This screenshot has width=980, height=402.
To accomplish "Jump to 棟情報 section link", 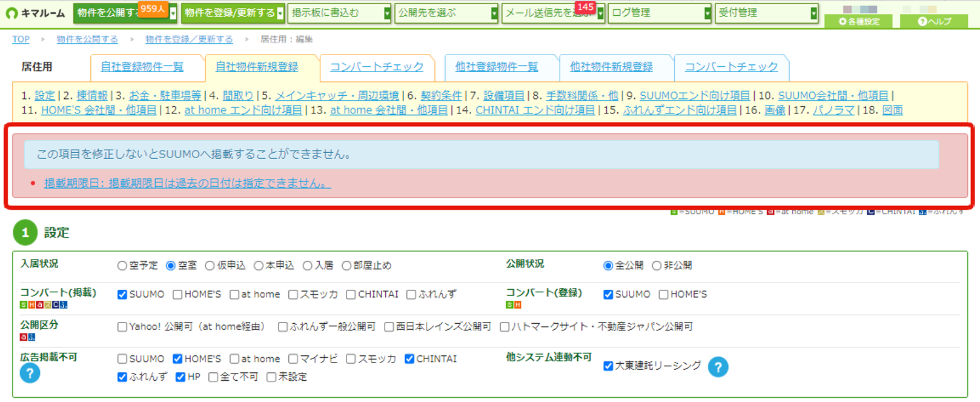I will click(x=92, y=96).
